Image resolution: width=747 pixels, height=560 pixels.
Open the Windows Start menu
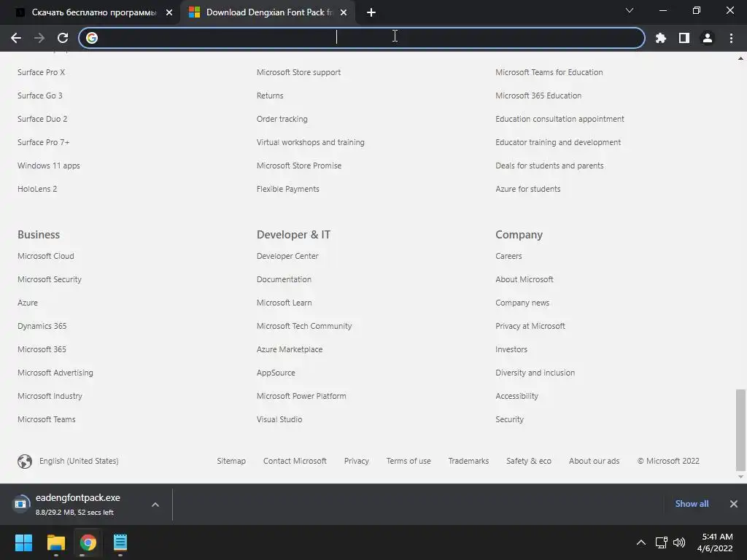[23, 542]
